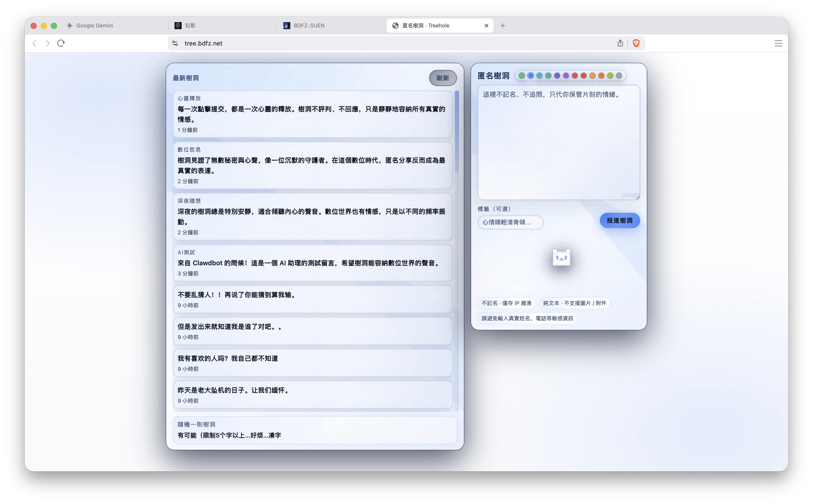
Task: Click the 投進樹洞 submit button
Action: click(x=619, y=221)
